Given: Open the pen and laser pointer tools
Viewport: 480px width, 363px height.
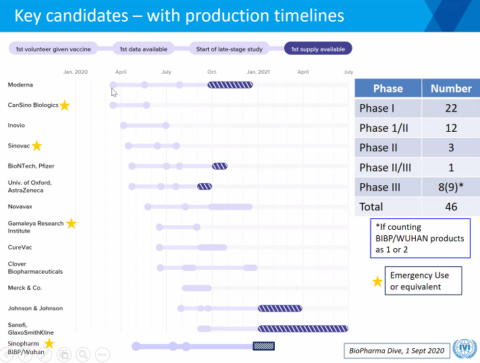Looking at the screenshot, I should pyautogui.click(x=44, y=354).
